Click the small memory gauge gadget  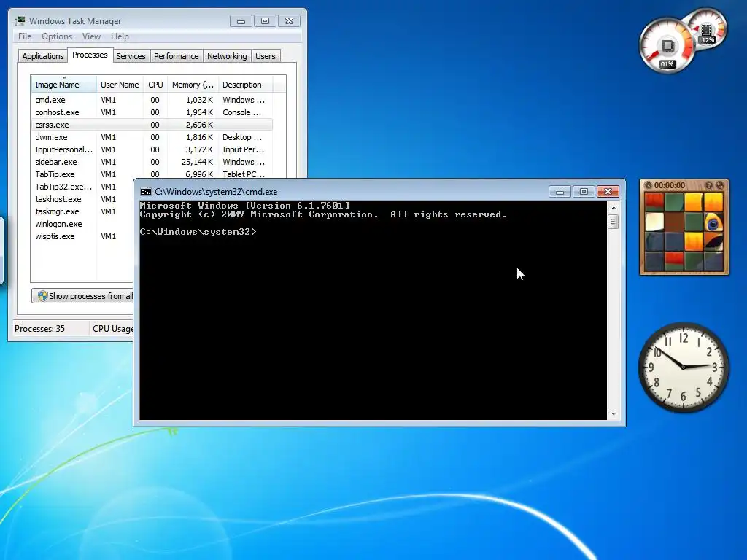[x=708, y=28]
